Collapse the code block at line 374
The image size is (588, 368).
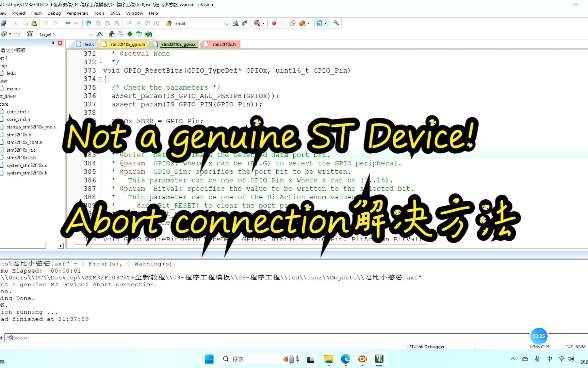tap(100, 79)
